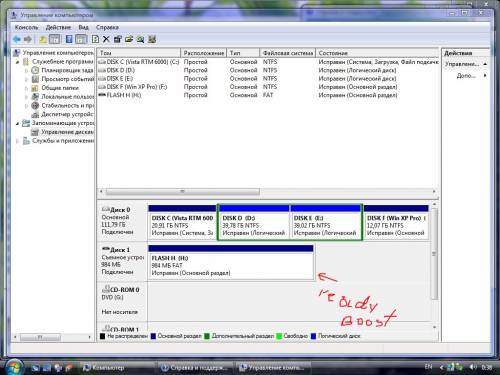Click the last settings icon in toolbar

(152, 39)
